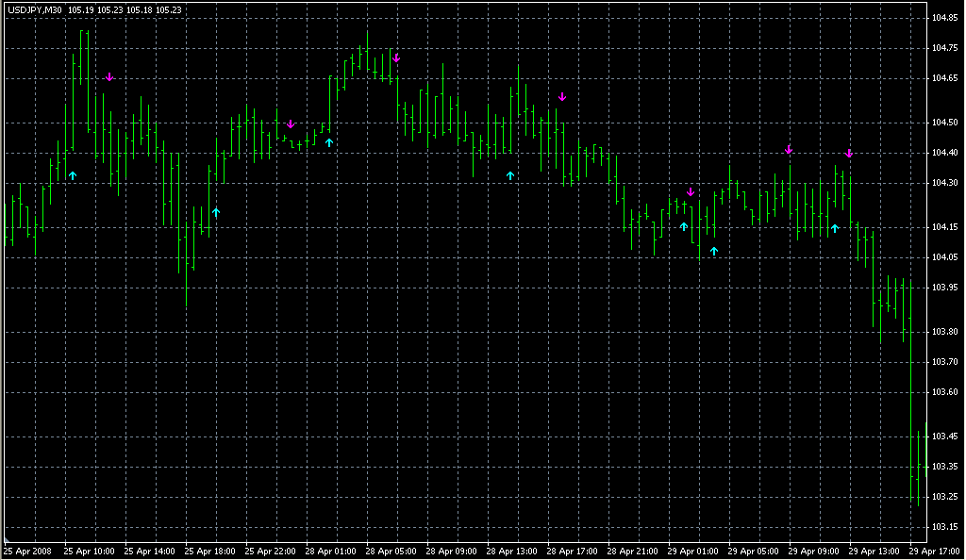Screen dimensions: 966x560
Task: Click the cyan up arrow near 28 Apr 01:00
Action: click(329, 142)
